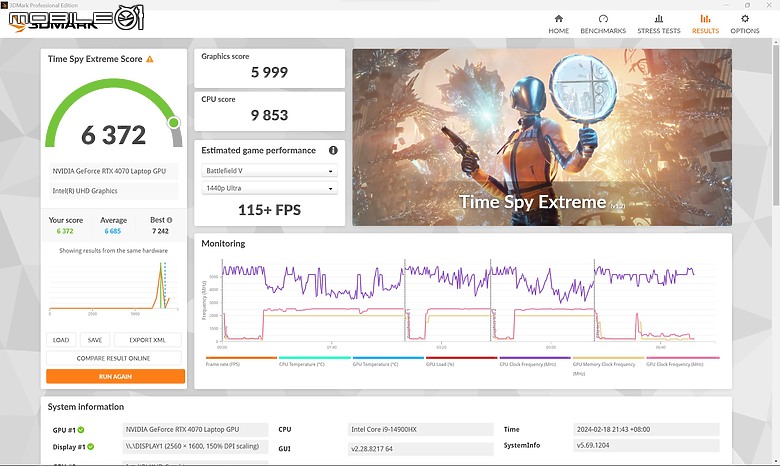
Task: Click Intel Core i9-14900HX CPU field
Action: pyautogui.click(x=420, y=429)
